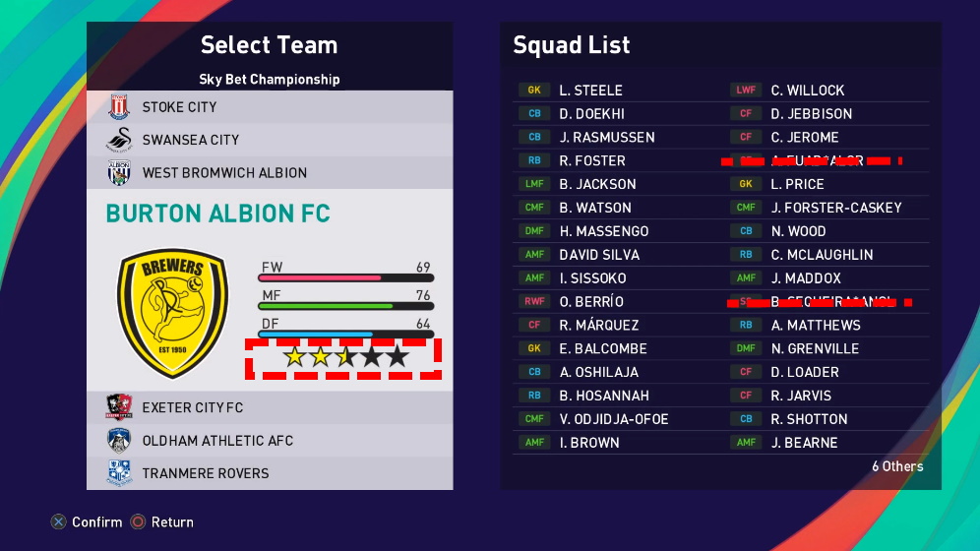Click the Tranmere Rovers crest
980x551 pixels.
[120, 473]
